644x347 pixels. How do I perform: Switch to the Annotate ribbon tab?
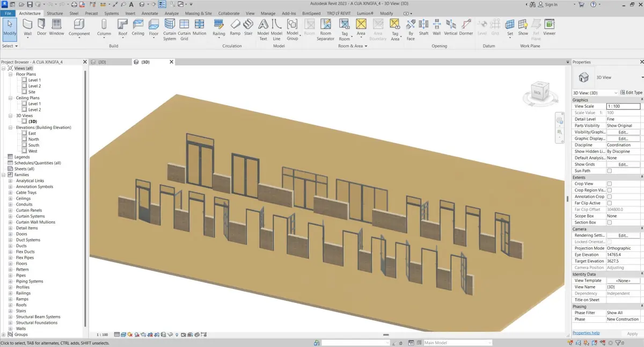(x=150, y=13)
